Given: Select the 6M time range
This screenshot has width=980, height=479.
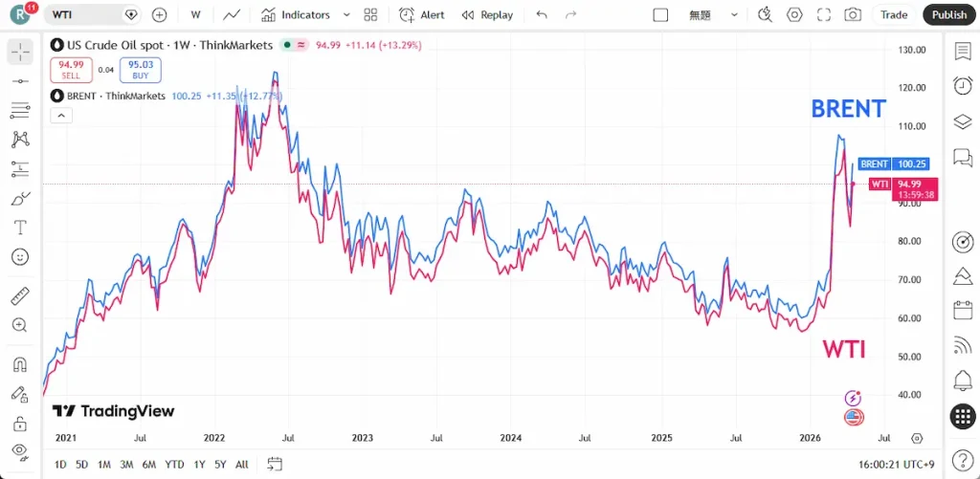Looking at the screenshot, I should pos(148,464).
